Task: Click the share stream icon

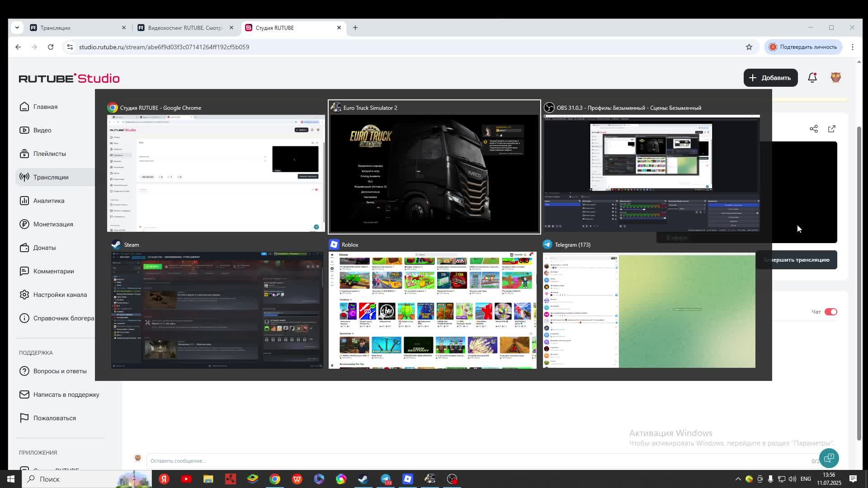Action: 814,129
